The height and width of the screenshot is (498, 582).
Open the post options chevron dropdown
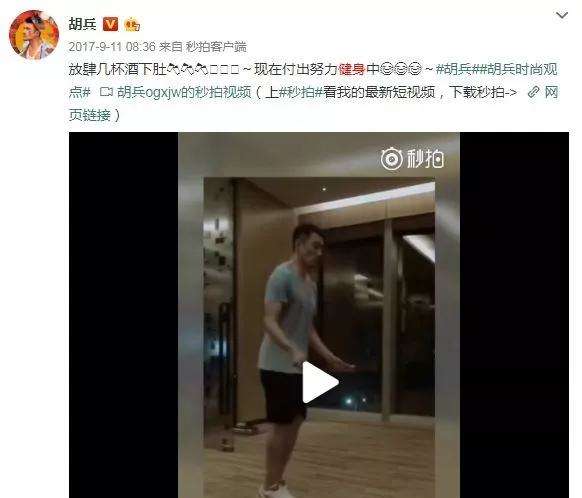click(562, 16)
